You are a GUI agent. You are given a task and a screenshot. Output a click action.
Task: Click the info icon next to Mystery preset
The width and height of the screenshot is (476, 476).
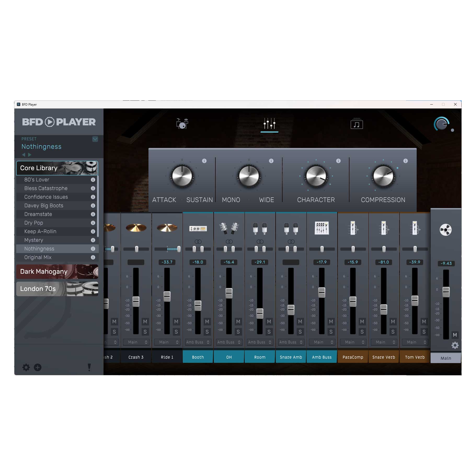[93, 240]
